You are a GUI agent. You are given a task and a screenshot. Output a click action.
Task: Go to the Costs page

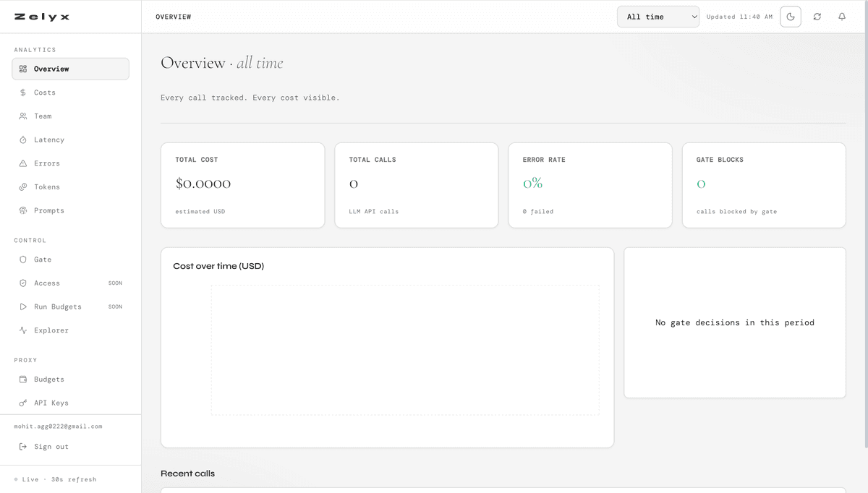[x=70, y=93]
